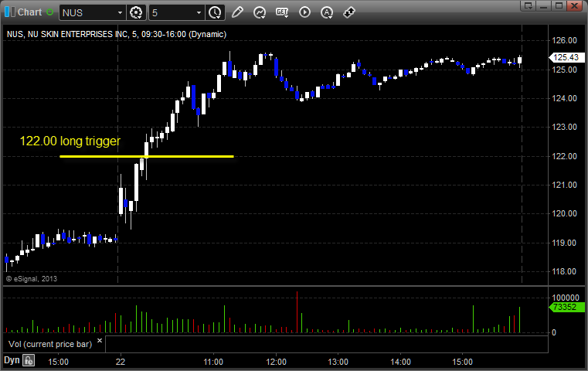This screenshot has height=371, width=588.
Task: Click the tallest red volume bar
Action: coord(297,311)
